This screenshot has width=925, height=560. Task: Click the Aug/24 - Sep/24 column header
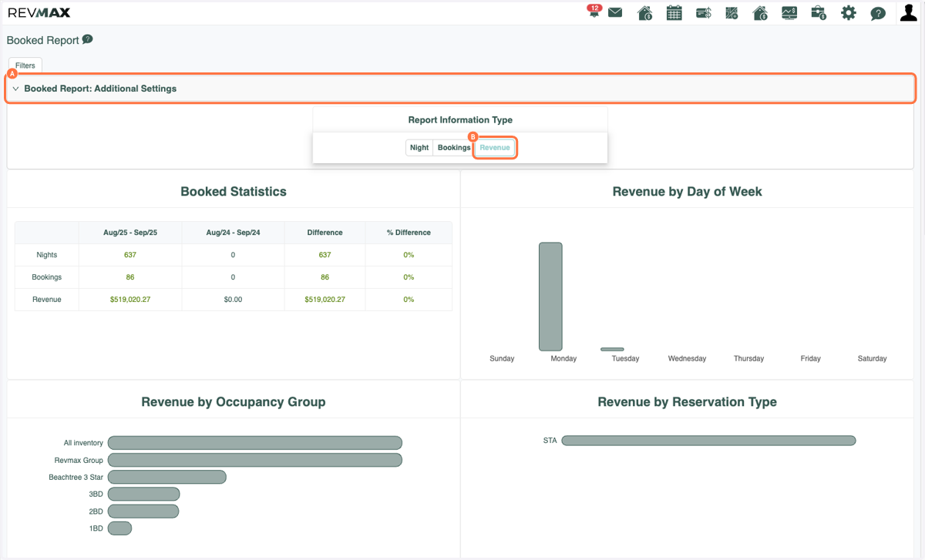(x=233, y=233)
